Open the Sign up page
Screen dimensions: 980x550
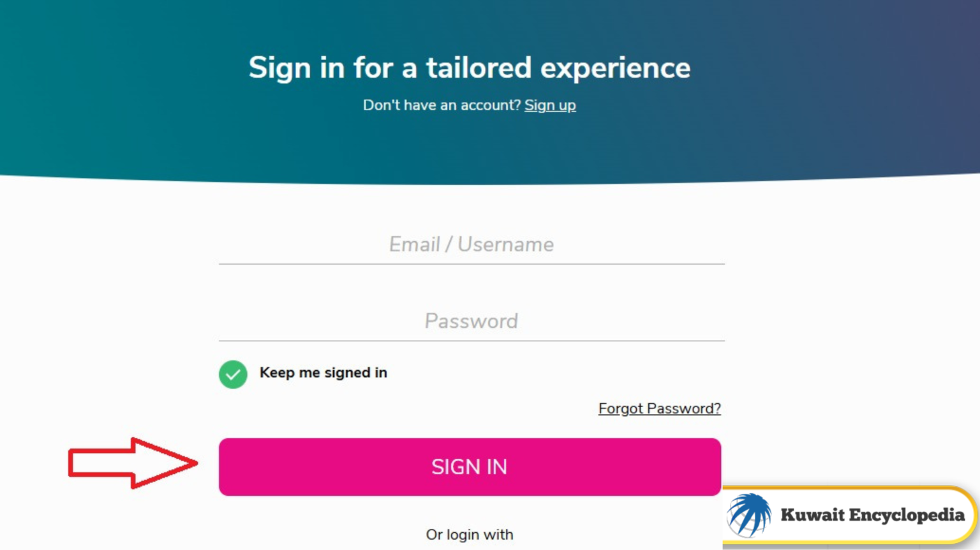[550, 105]
